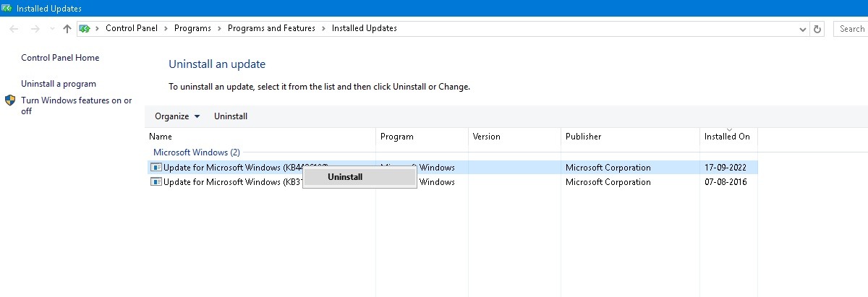Go back using the Back arrow

[x=14, y=29]
